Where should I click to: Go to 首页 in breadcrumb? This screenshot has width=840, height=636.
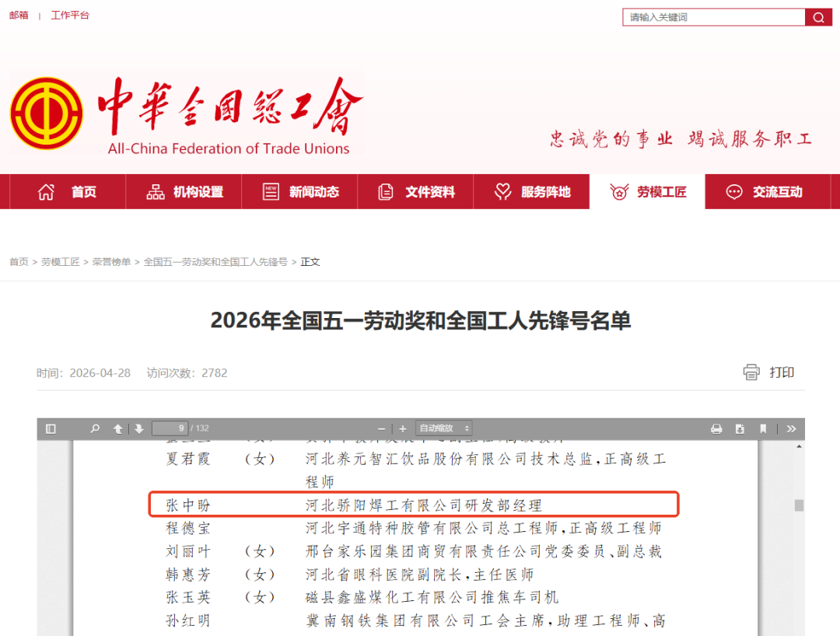(19, 262)
